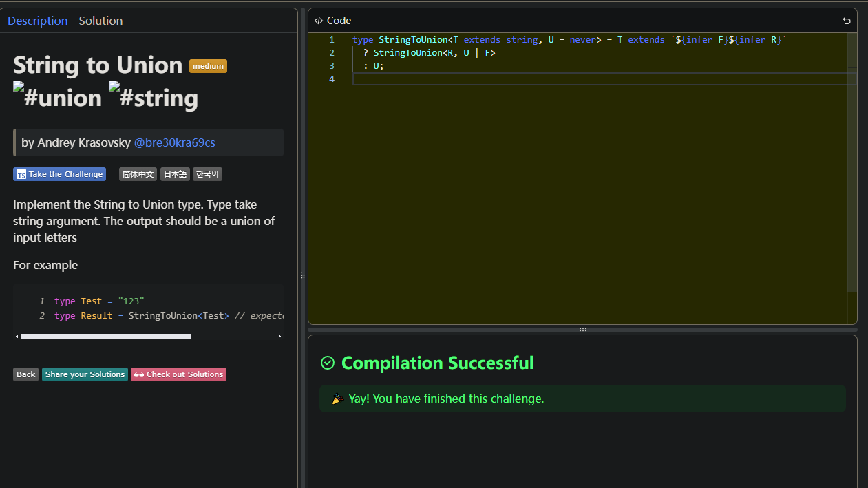Viewport: 868px width, 488px height.
Task: Click empty line 4 in code editor
Action: pos(604,79)
